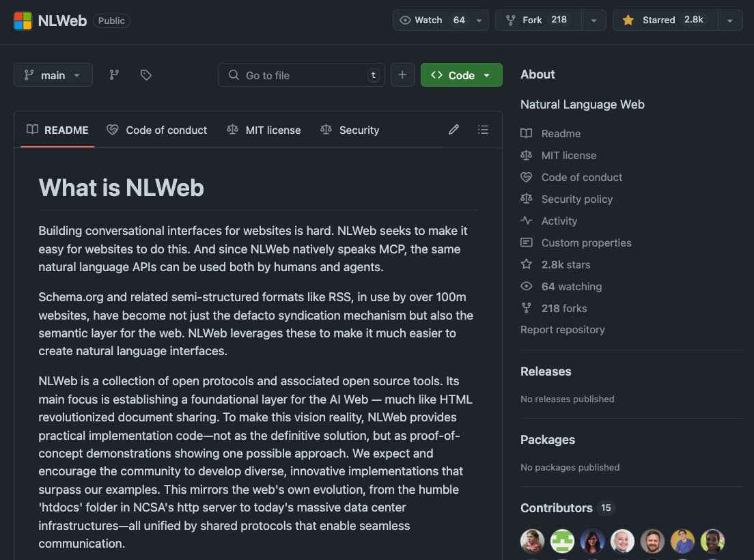
Task: Open the star lists dropdown arrow
Action: coord(730,20)
